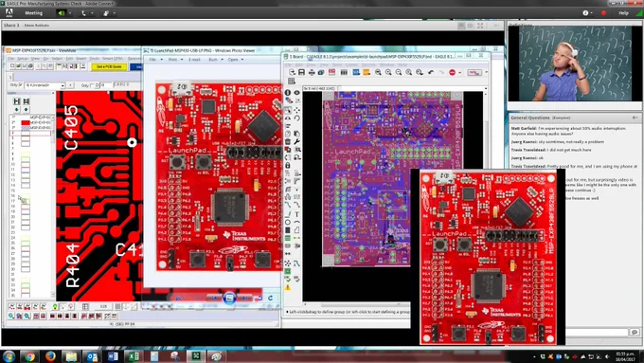Open the Adobe Connect phone options dropdown

[x=92, y=13]
